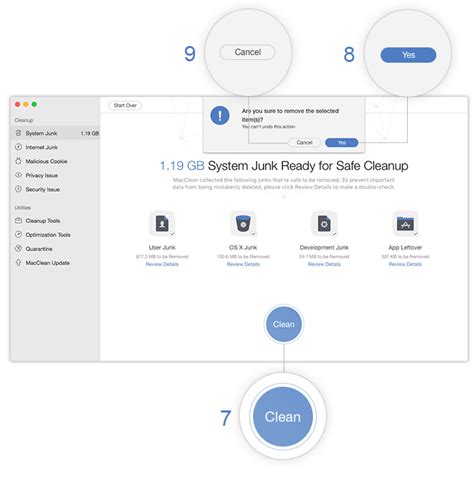The image size is (474, 478).
Task: Toggle the checkmark on the OS X Junk icon
Action: 253,234
